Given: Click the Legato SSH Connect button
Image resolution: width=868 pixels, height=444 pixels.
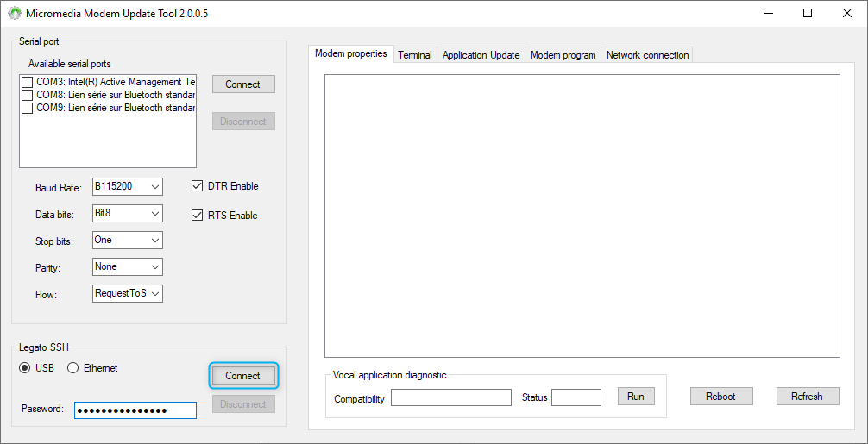Looking at the screenshot, I should [x=242, y=376].
